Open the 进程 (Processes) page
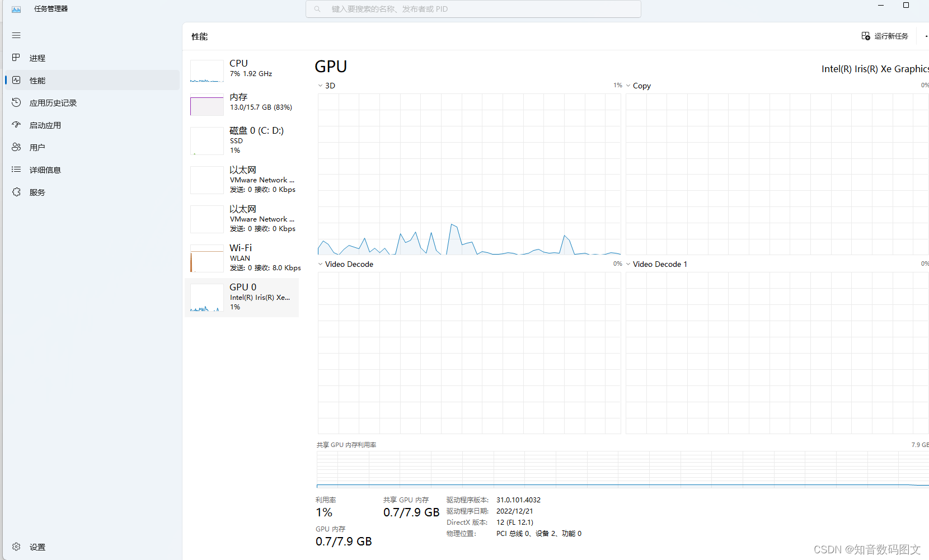929x560 pixels. (x=38, y=58)
